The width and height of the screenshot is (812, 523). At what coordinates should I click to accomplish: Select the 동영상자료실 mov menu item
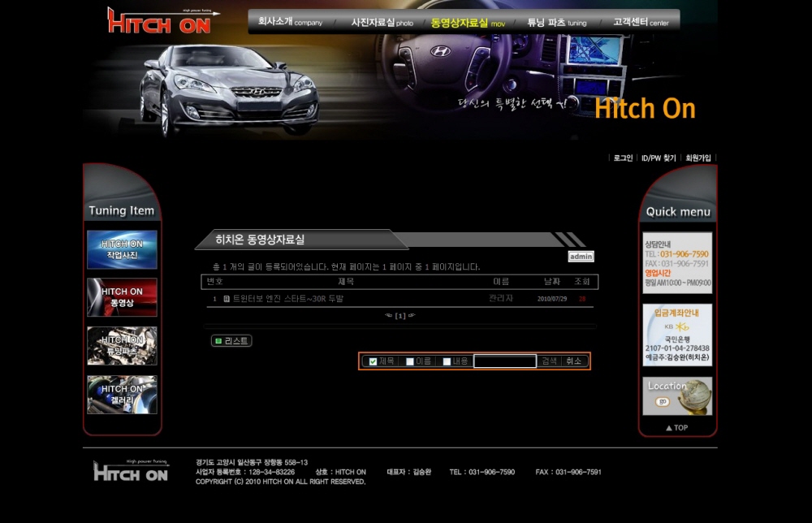(x=467, y=22)
